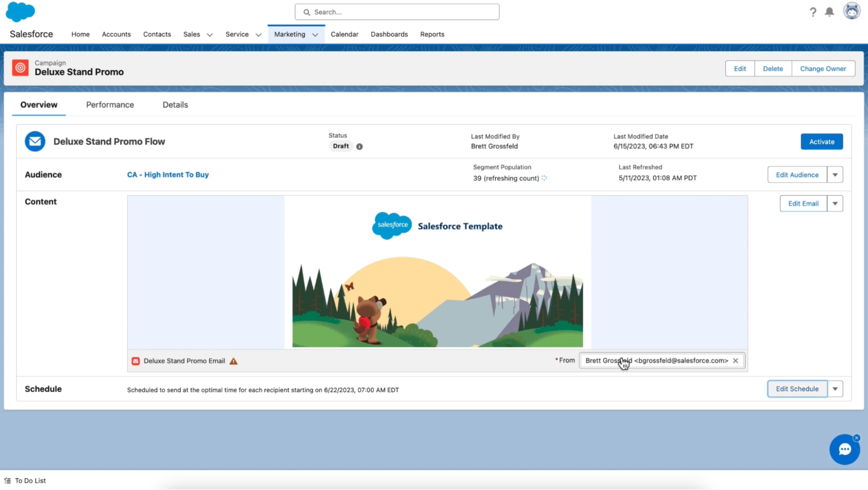Click the email warning triangle icon
Viewport: 868px width, 490px height.
coord(234,361)
